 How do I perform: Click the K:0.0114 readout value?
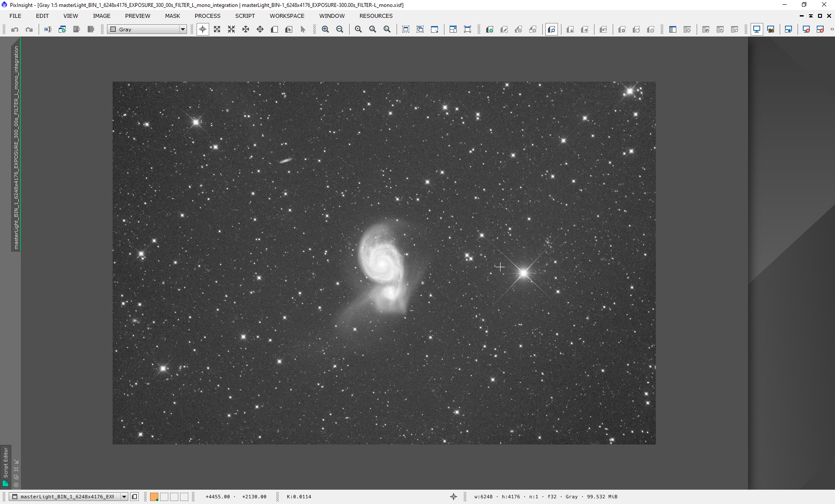click(299, 497)
